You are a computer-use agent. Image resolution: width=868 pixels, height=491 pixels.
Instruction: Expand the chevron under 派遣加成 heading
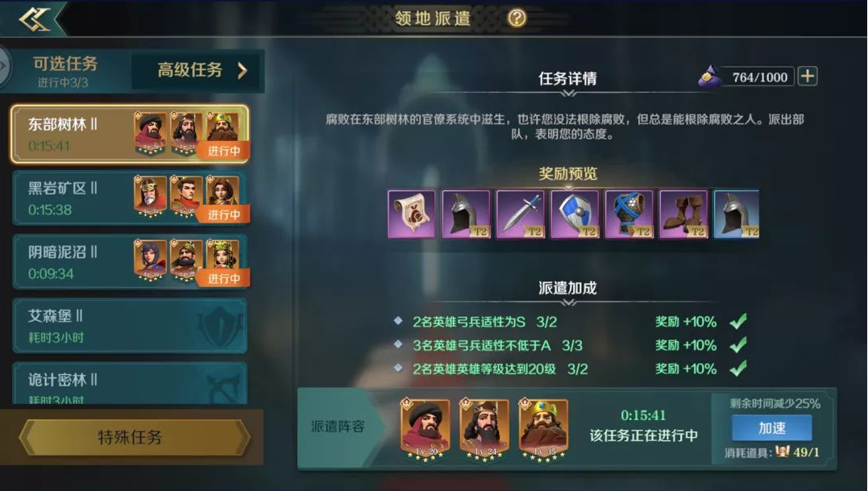(x=568, y=302)
